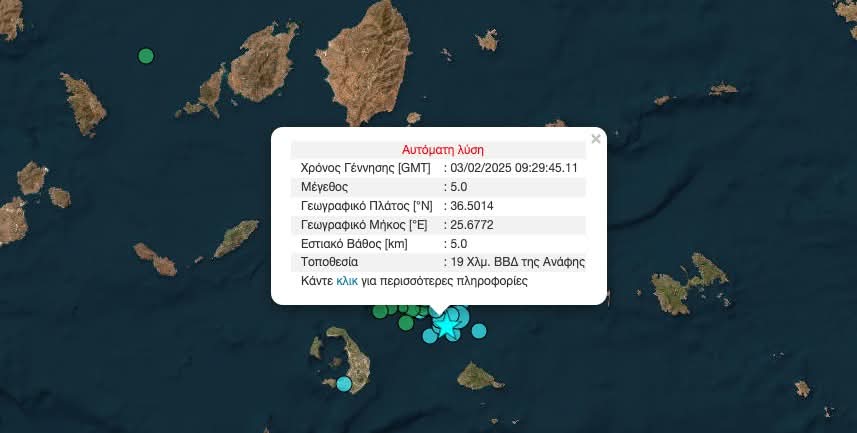Click the cyan circle directly left of the star
This screenshot has width=857, height=433.
(429, 335)
